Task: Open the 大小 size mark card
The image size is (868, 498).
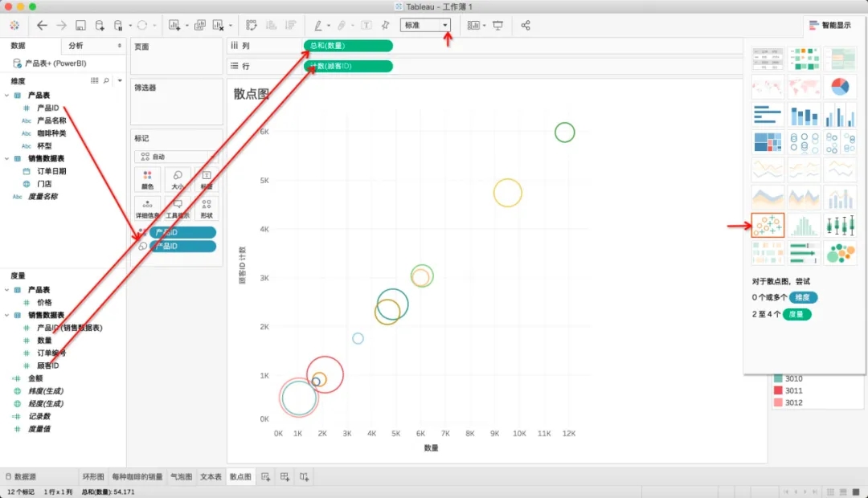Action: pos(177,179)
